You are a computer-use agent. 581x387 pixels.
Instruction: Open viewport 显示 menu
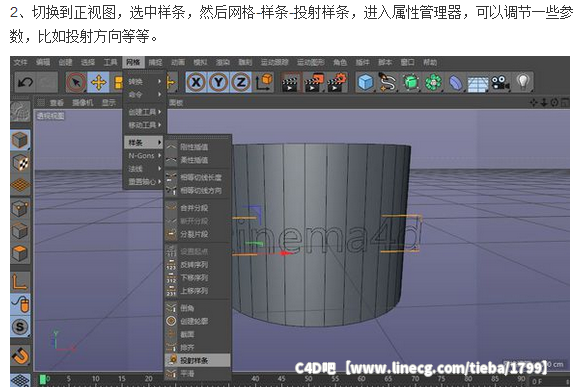(109, 103)
